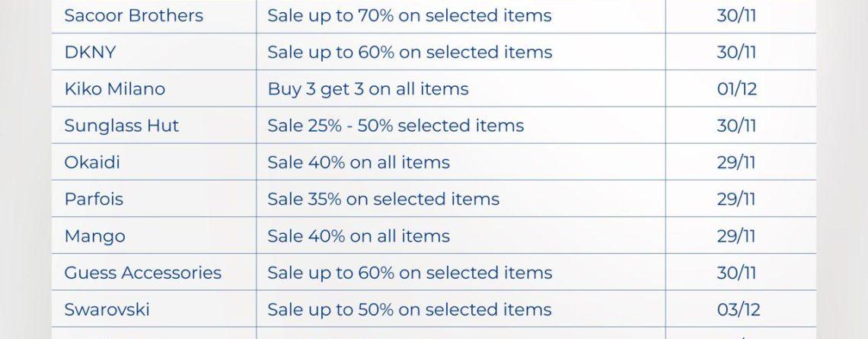
Task: Click the Kiko Milano brand name
Action: (114, 88)
